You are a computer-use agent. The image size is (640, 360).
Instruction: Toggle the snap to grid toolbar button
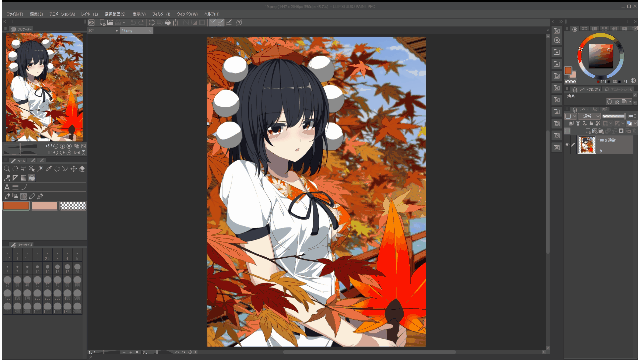click(x=230, y=22)
